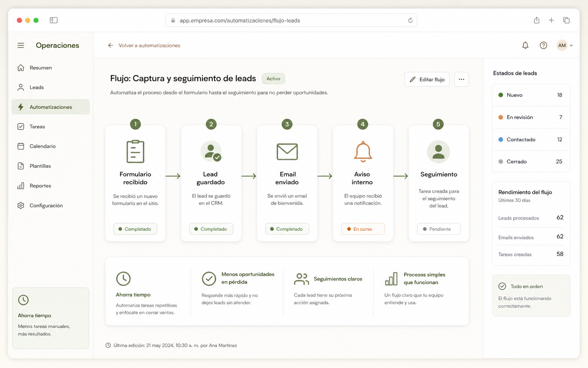
Task: Click the Tareas creadas value 58
Action: 560,254
